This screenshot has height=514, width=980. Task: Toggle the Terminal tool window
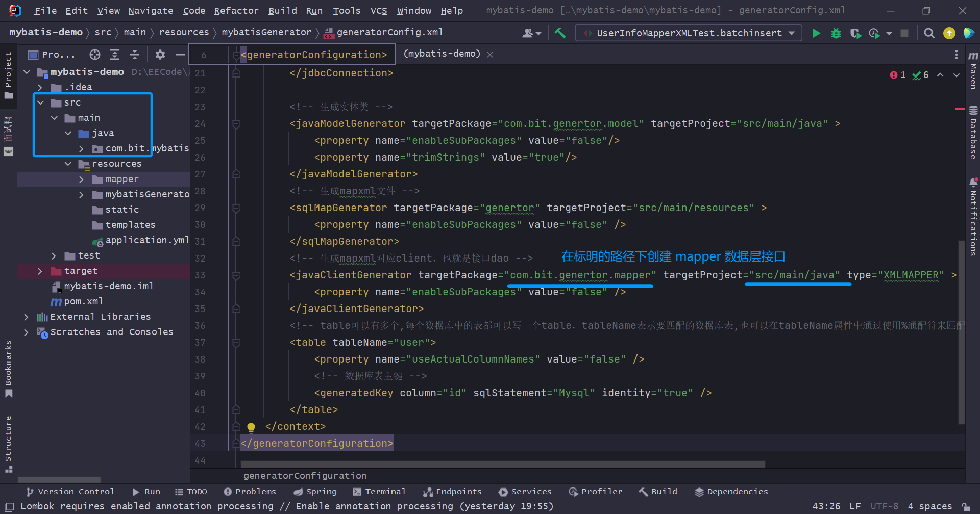click(x=379, y=492)
